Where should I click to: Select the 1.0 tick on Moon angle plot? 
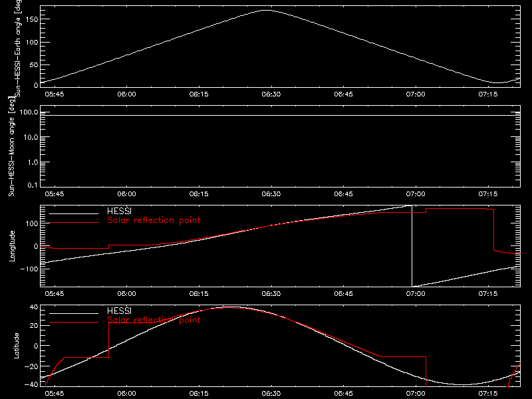click(33, 162)
